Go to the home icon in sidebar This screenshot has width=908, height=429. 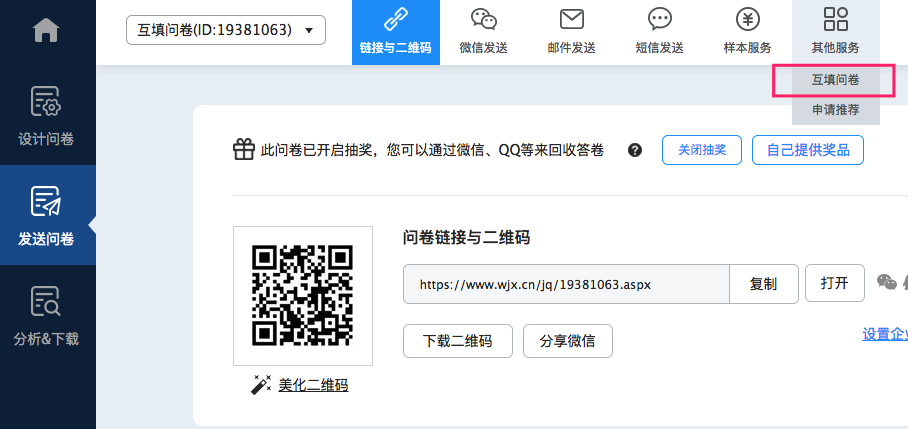pyautogui.click(x=46, y=30)
